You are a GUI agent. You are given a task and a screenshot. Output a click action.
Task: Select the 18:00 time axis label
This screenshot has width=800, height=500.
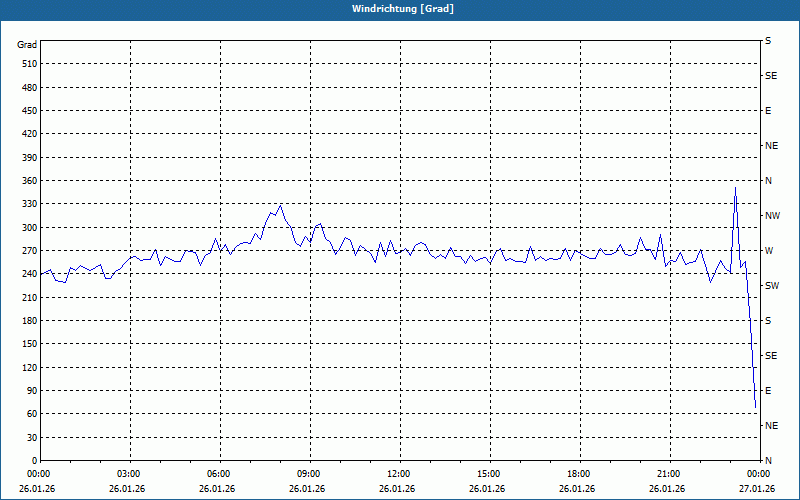click(x=579, y=474)
